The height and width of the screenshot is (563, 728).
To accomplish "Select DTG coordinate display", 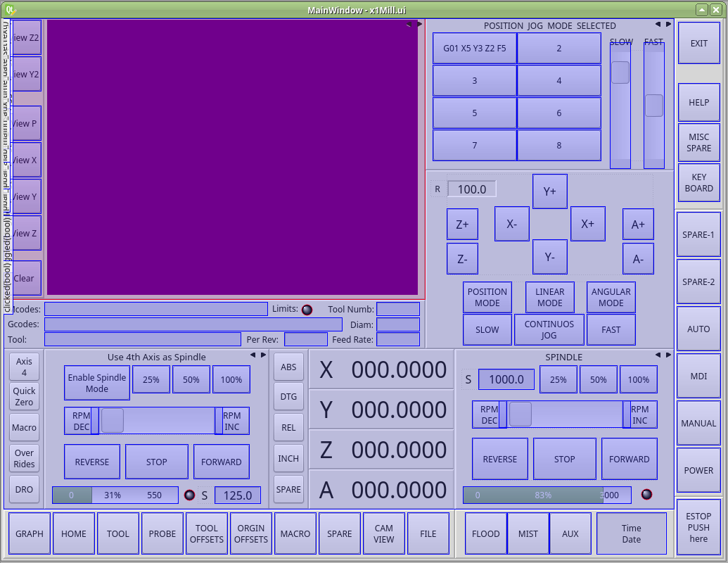I will 288,396.
